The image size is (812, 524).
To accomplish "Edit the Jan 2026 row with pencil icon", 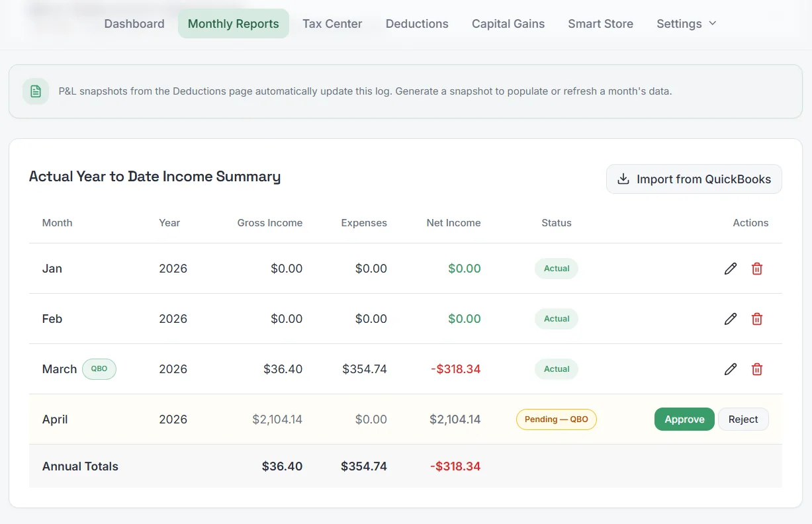I will (731, 269).
